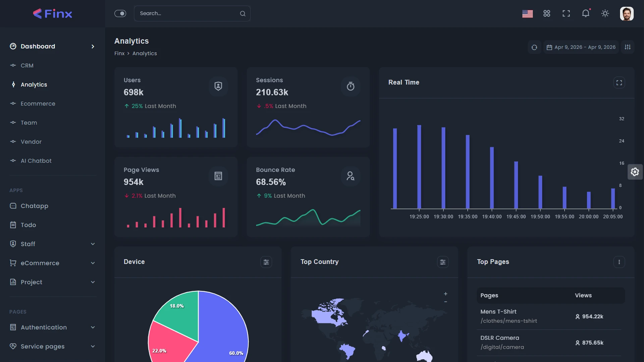Click the Bounce Rate user-search icon
Image resolution: width=644 pixels, height=362 pixels.
pos(351,176)
